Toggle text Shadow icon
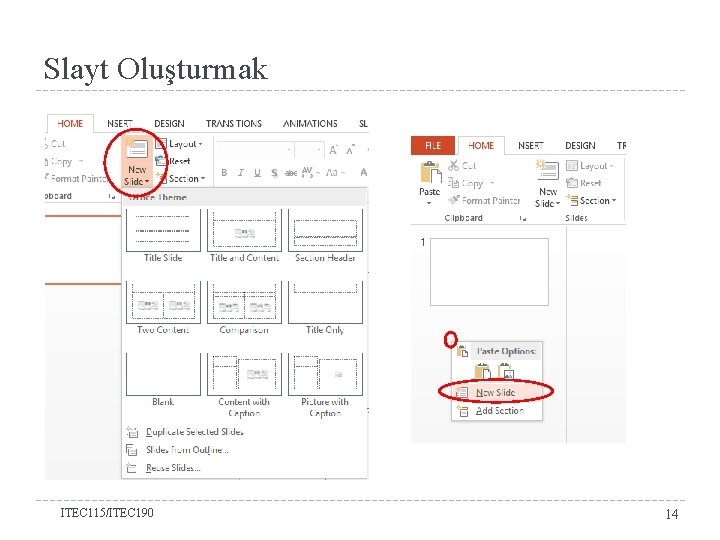This screenshot has height=540, width=720. 274,173
